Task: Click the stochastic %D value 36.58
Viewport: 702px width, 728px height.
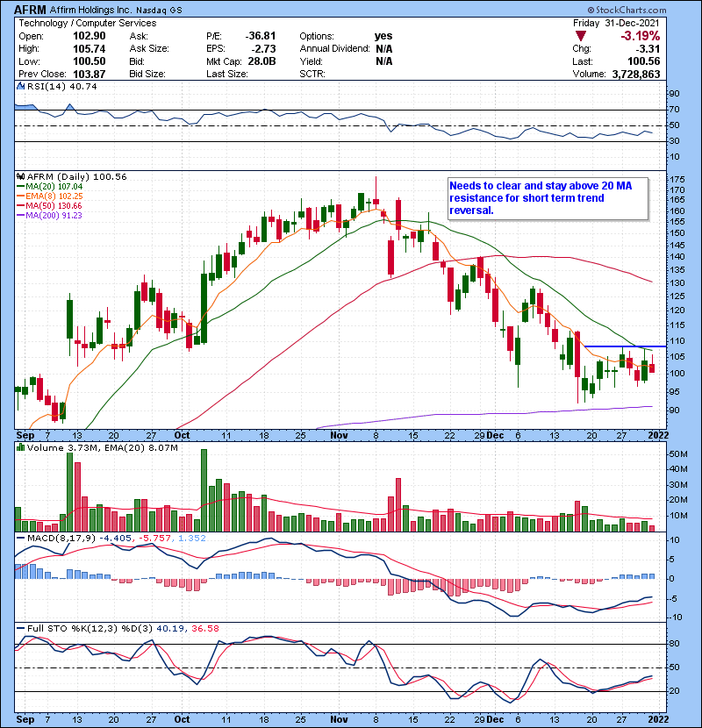Action: pyautogui.click(x=204, y=629)
